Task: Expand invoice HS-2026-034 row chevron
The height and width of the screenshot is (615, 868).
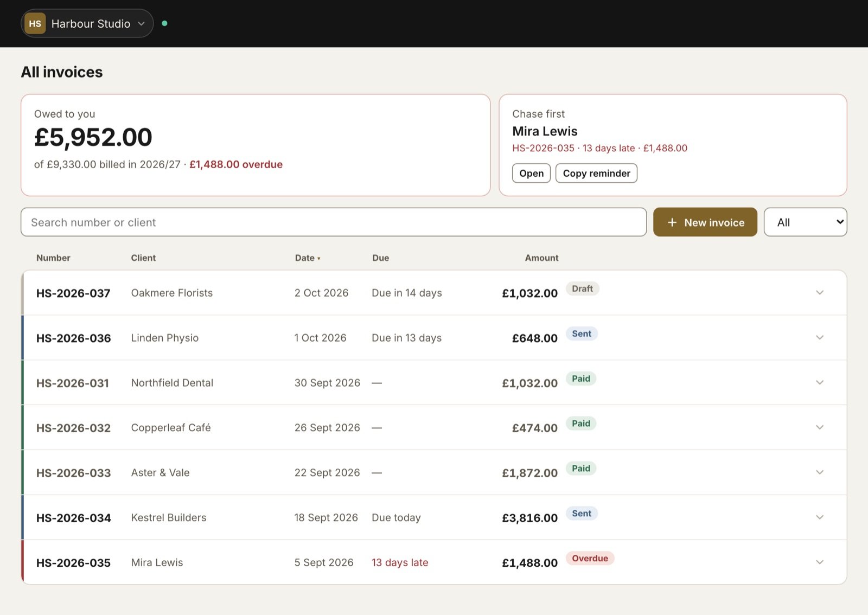Action: 820,517
